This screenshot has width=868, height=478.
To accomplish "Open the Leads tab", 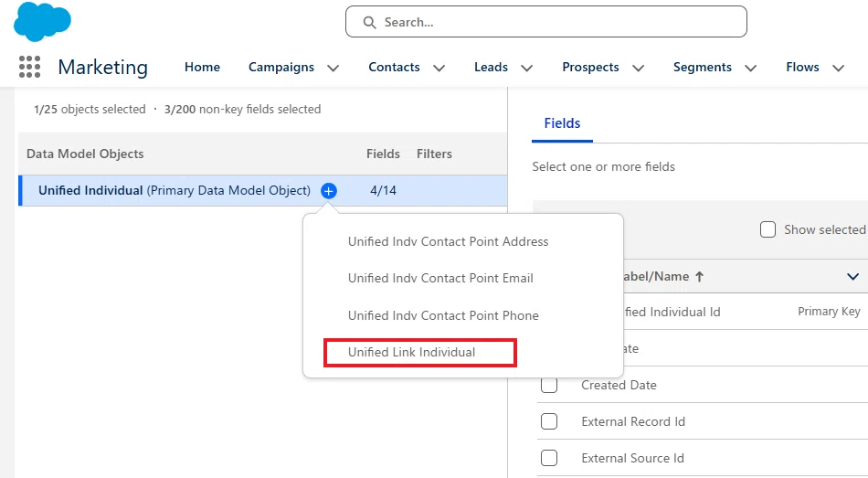I will tap(491, 67).
